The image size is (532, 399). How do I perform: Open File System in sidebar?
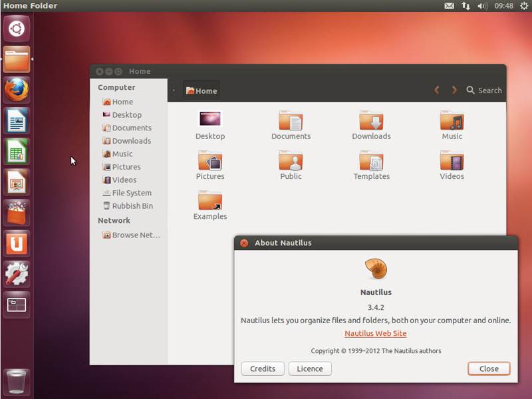[128, 193]
